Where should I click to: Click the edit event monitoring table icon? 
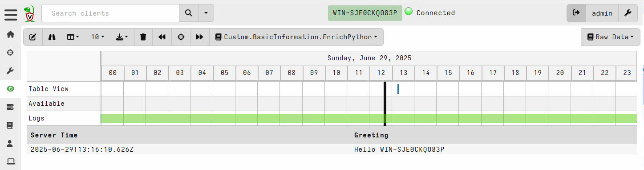(33, 37)
